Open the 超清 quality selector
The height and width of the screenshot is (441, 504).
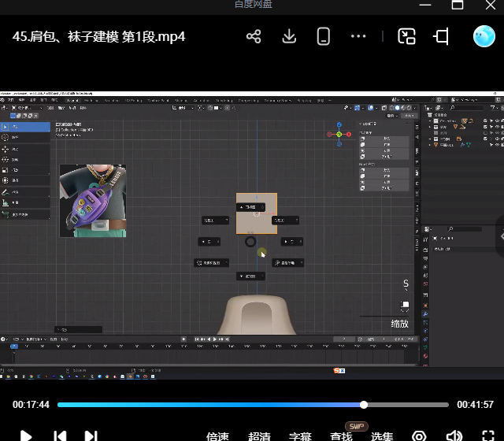(259, 435)
